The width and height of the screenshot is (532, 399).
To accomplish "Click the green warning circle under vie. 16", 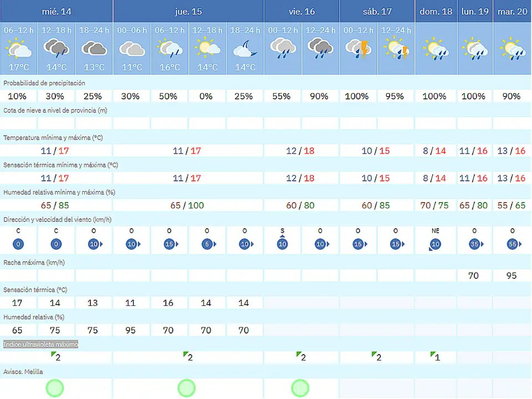I will (300, 388).
